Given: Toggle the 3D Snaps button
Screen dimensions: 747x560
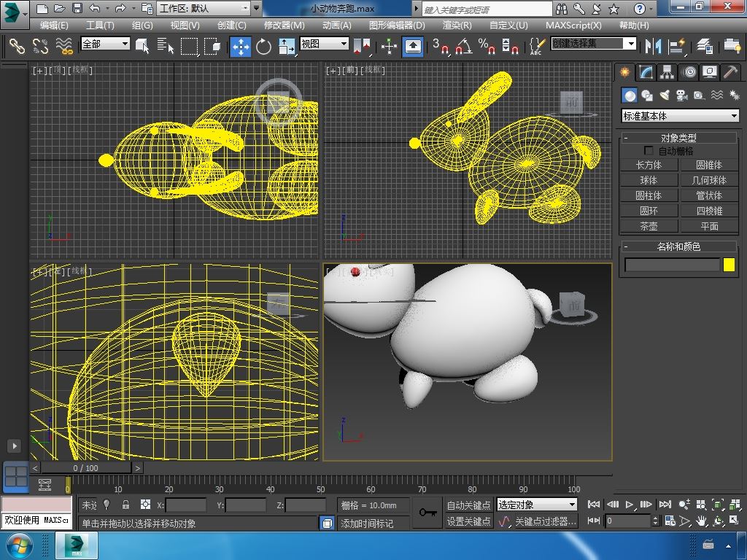Looking at the screenshot, I should pyautogui.click(x=441, y=46).
